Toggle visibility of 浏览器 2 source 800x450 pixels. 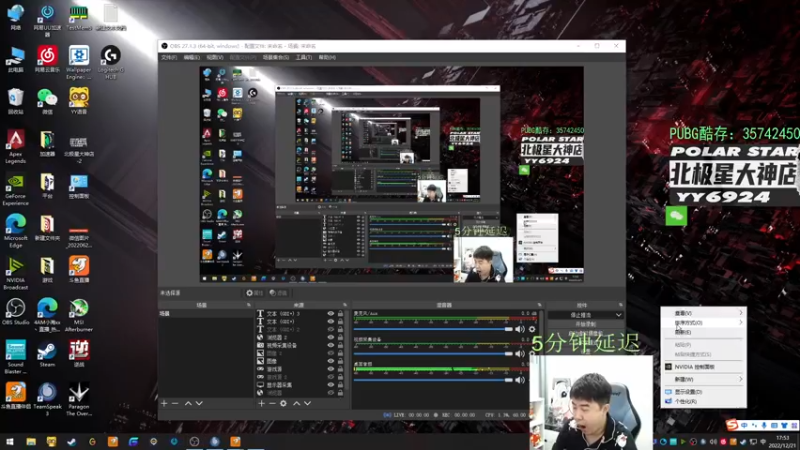coord(331,337)
